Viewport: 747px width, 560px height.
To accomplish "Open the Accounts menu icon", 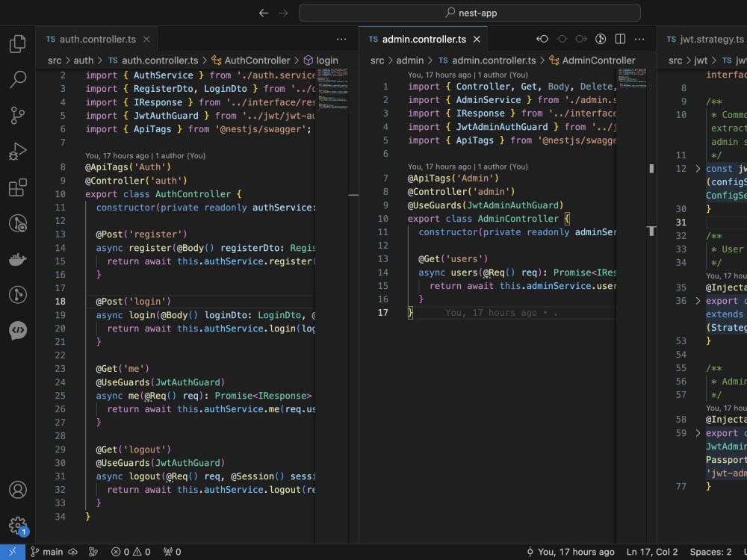I will pyautogui.click(x=17, y=490).
